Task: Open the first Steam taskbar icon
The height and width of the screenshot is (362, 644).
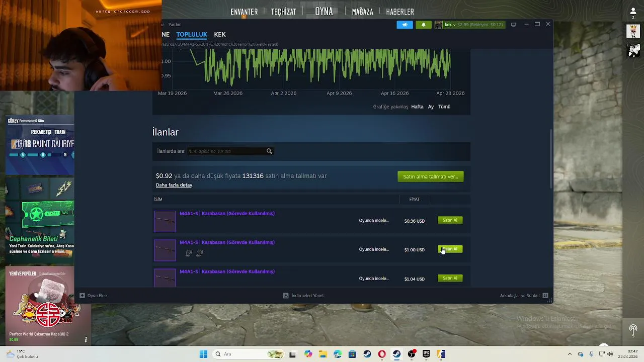Action: [x=367, y=354]
